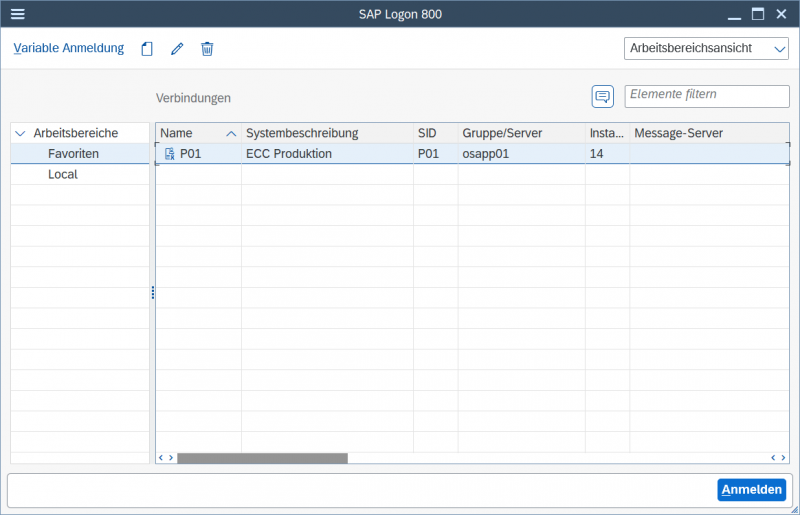
Task: Click the new connection document icon
Action: pos(147,48)
